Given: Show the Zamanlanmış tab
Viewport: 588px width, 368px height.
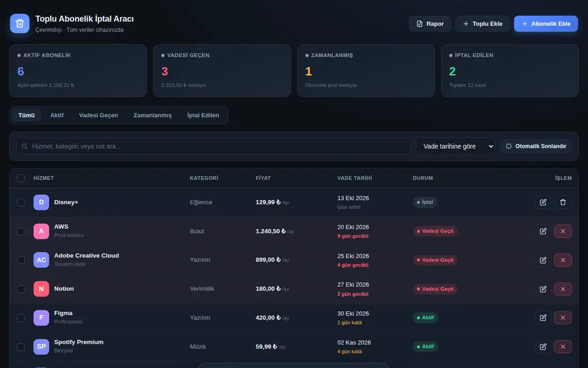Looking at the screenshot, I should point(153,115).
